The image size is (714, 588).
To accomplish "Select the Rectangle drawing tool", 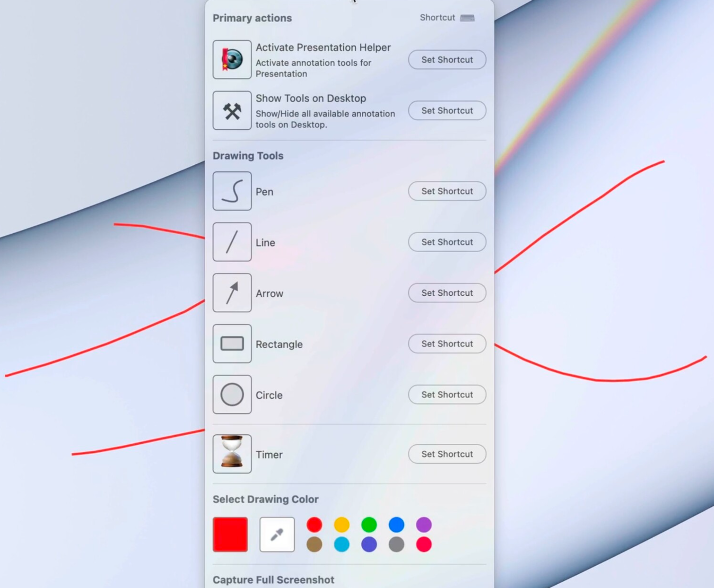I will click(x=232, y=343).
